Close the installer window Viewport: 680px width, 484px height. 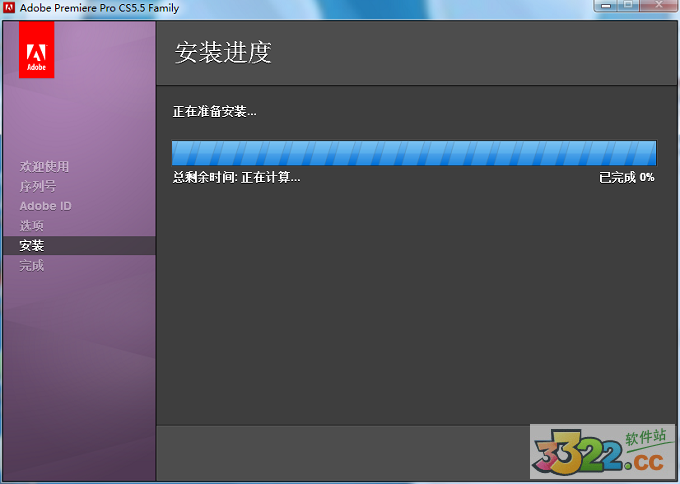pos(658,6)
